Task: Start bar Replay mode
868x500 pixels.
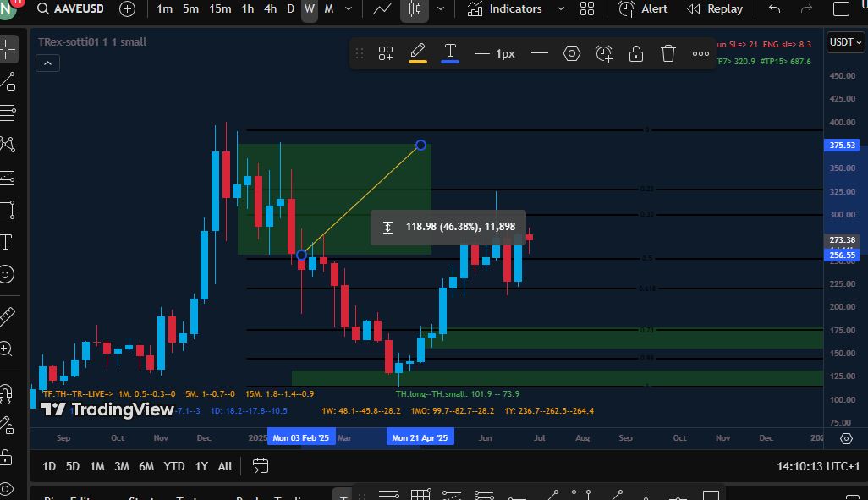Action: click(715, 9)
